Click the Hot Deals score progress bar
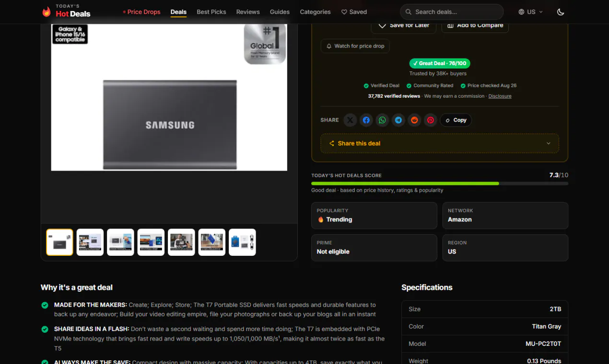The width and height of the screenshot is (609, 364). (440, 183)
